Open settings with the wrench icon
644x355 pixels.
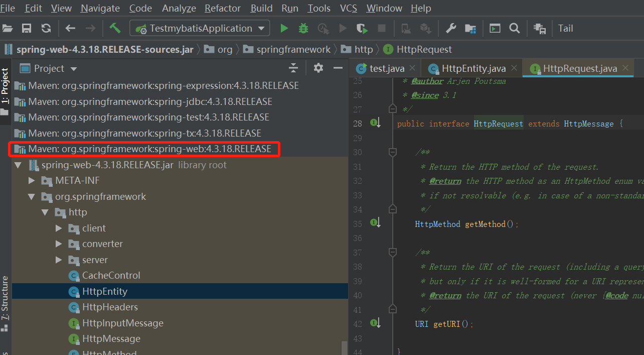coord(451,28)
